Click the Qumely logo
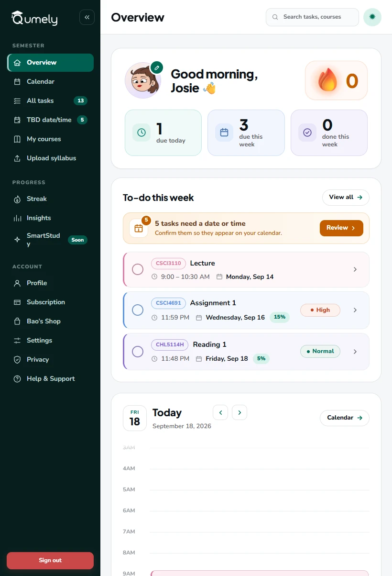The image size is (392, 576). coord(34,18)
